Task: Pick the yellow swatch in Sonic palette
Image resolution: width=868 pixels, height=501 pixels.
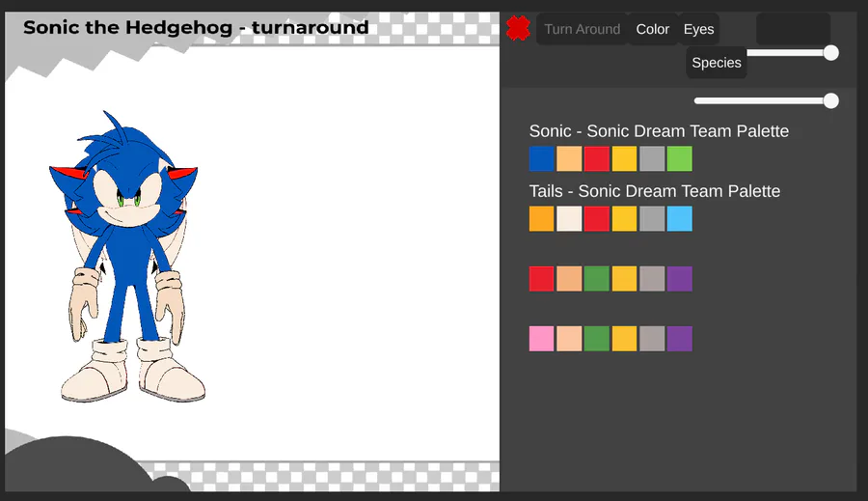Action: pyautogui.click(x=624, y=158)
